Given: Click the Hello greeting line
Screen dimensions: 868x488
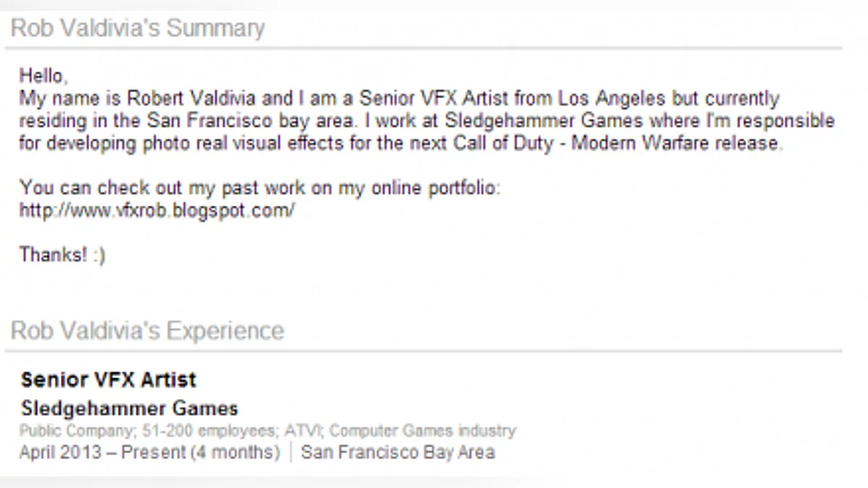Looking at the screenshot, I should 43,76.
